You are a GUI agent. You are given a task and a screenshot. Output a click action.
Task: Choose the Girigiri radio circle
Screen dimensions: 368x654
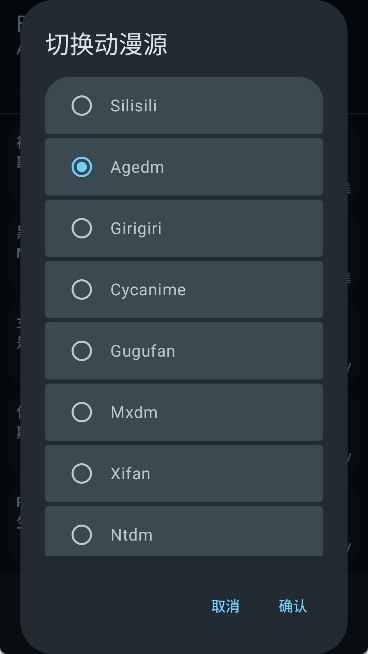click(x=82, y=228)
